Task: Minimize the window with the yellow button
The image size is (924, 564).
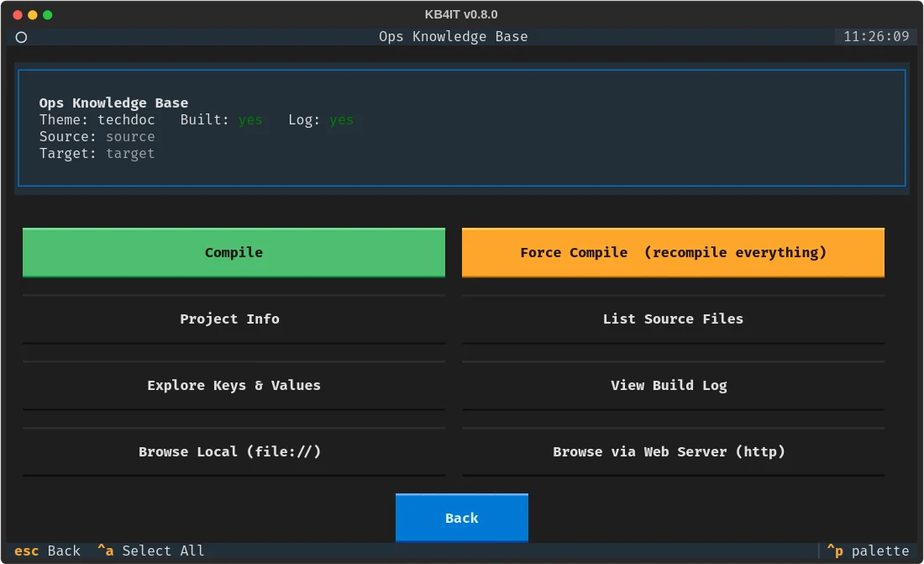Action: [x=33, y=15]
